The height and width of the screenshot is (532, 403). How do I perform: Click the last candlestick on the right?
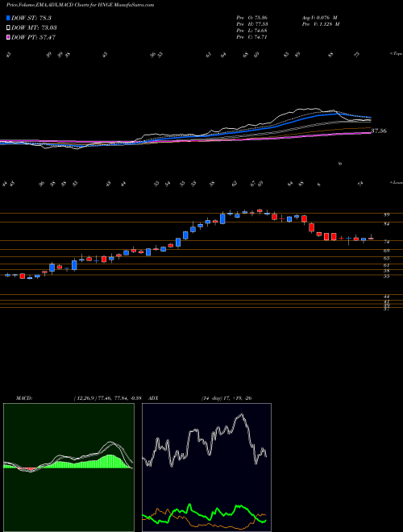click(x=371, y=238)
